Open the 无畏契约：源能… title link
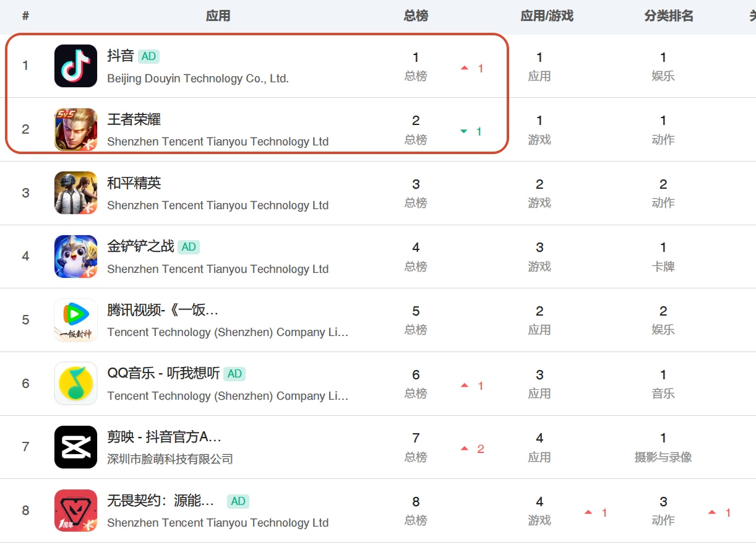Viewport: 756px width, 552px height. (161, 501)
